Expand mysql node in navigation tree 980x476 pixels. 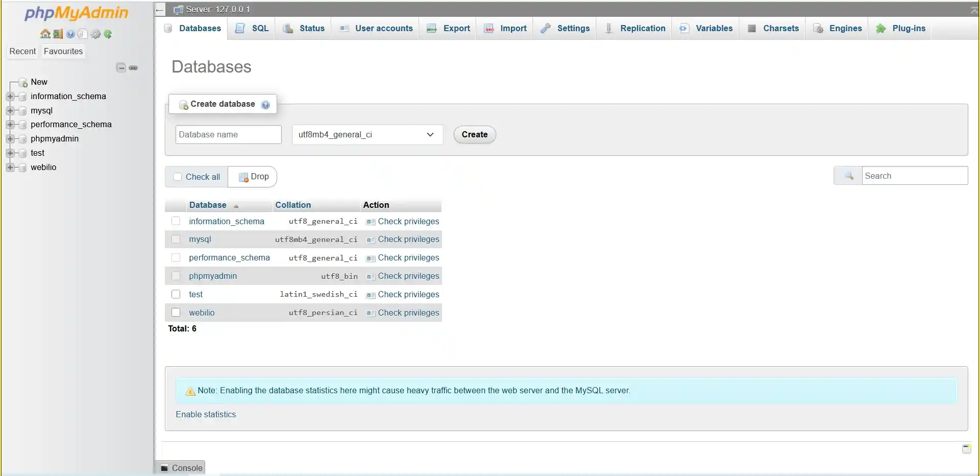[x=10, y=110]
